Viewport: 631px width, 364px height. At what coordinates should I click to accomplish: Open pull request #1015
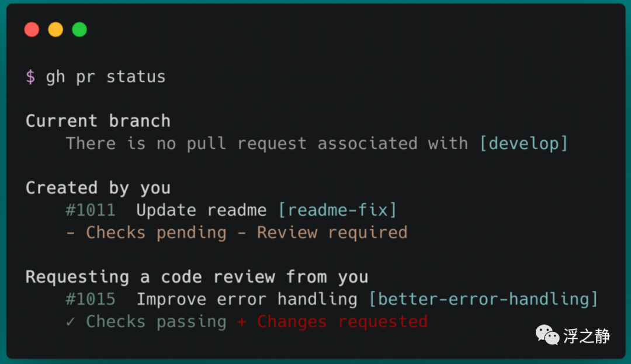point(91,300)
